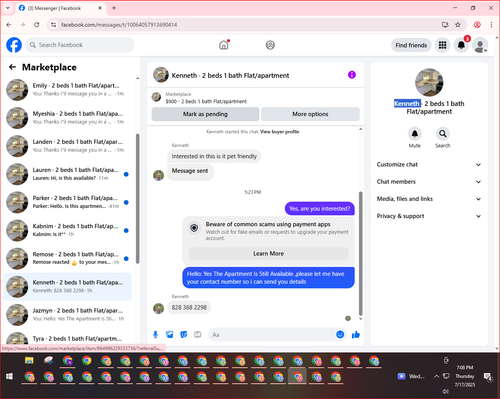The height and width of the screenshot is (399, 500).
Task: Click Find friends button
Action: (x=411, y=45)
